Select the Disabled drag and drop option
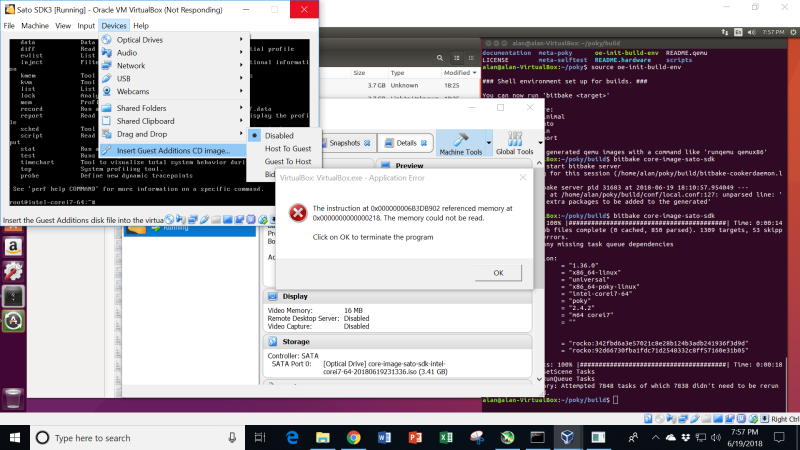The height and width of the screenshot is (450, 800). click(283, 136)
